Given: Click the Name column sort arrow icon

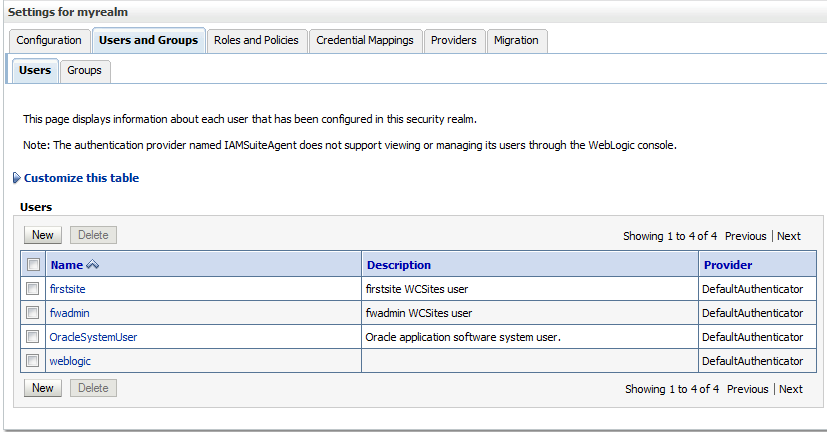Looking at the screenshot, I should (92, 265).
